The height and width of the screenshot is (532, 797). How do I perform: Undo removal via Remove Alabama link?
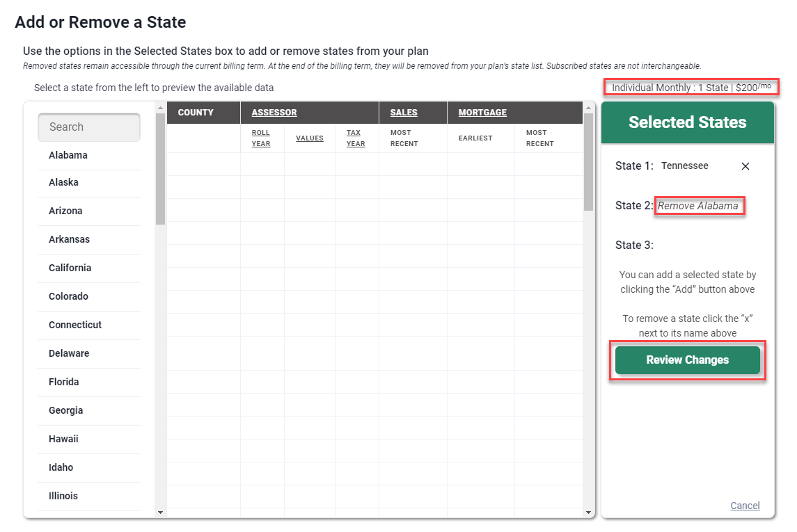point(700,206)
